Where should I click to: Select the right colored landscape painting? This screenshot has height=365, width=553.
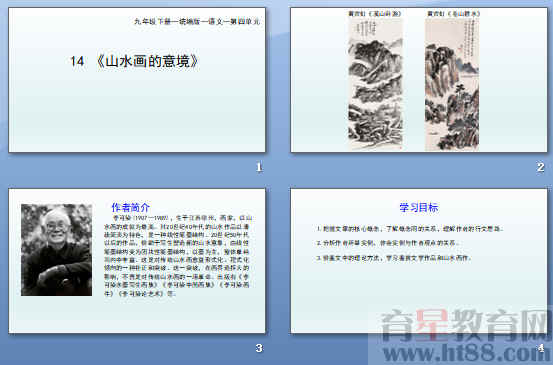click(x=452, y=84)
